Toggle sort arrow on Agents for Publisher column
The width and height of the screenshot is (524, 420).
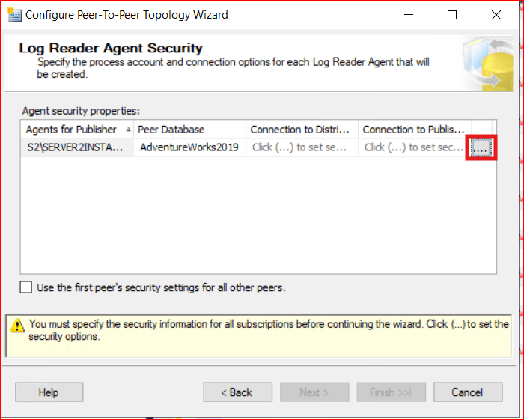[128, 130]
